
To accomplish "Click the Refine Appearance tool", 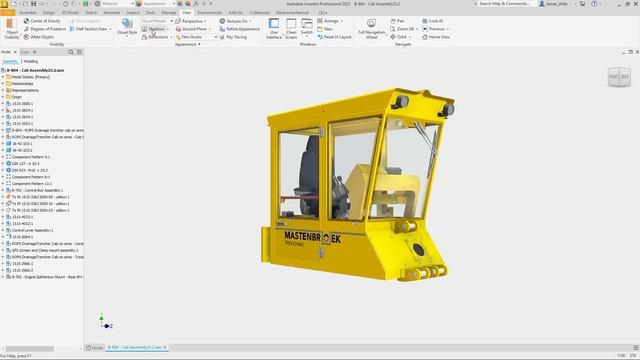I will (239, 29).
